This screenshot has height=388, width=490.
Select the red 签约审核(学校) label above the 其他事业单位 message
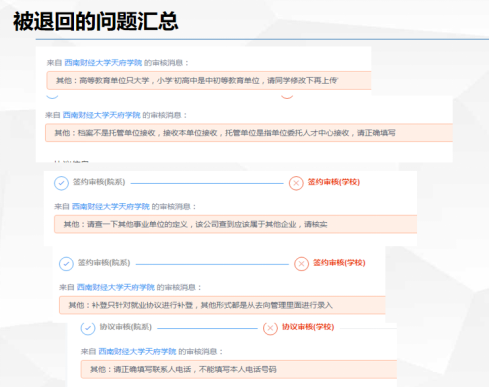tap(334, 182)
